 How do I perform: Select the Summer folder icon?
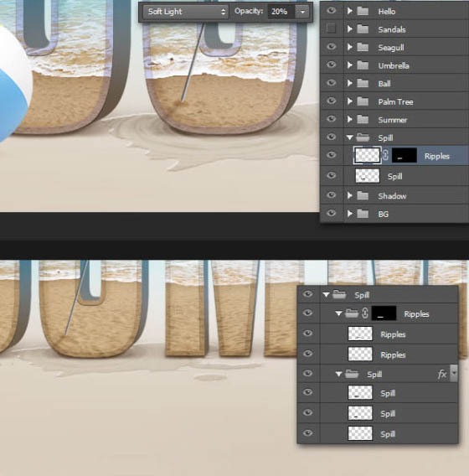[x=363, y=119]
